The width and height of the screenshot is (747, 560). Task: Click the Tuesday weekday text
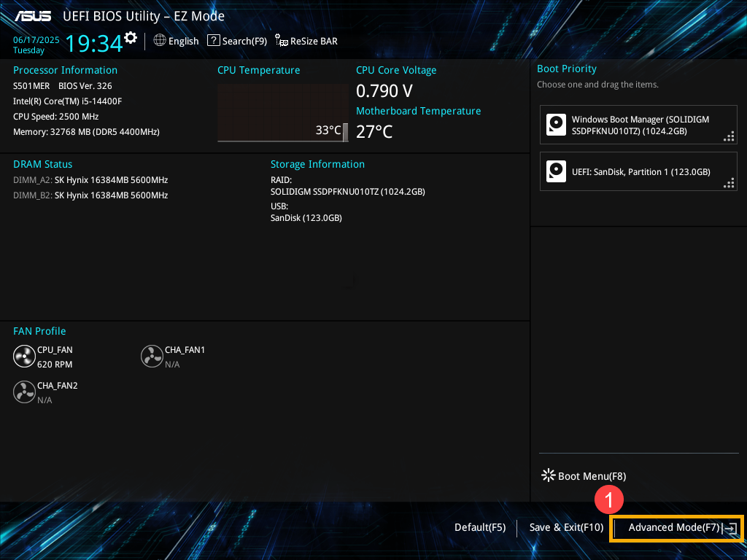tap(28, 50)
